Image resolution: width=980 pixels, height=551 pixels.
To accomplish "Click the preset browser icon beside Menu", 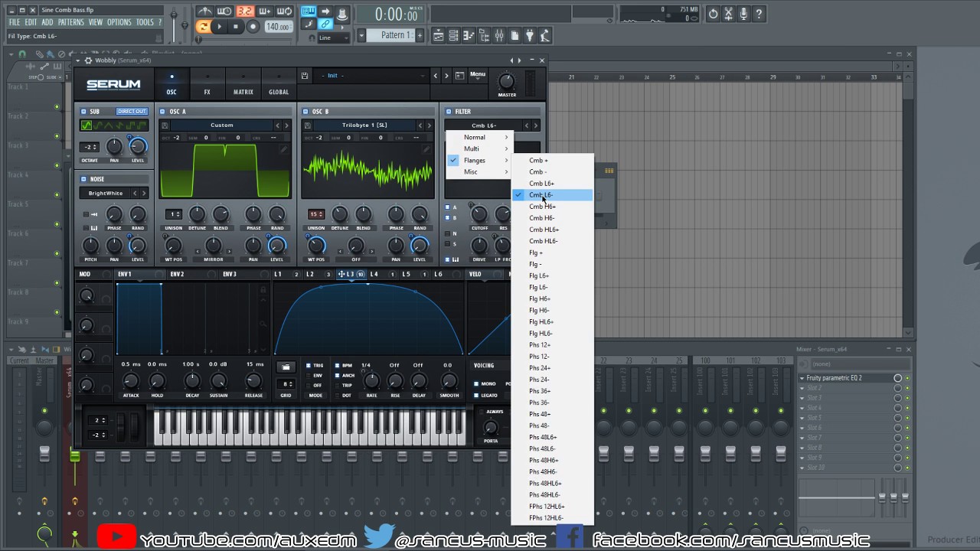I will click(459, 76).
